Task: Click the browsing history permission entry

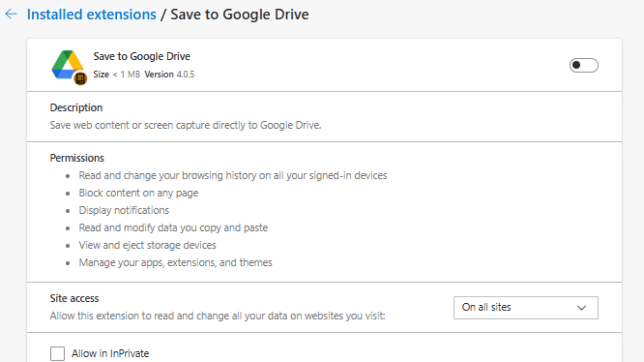Action: [233, 175]
